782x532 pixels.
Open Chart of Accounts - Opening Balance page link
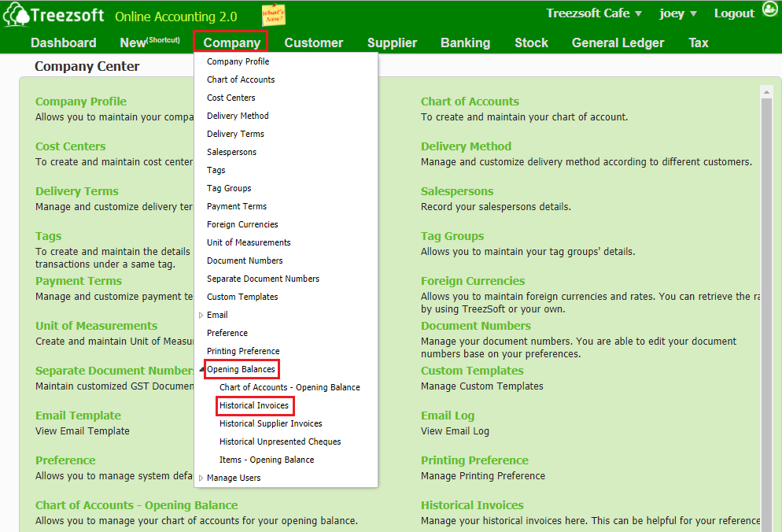click(x=137, y=505)
